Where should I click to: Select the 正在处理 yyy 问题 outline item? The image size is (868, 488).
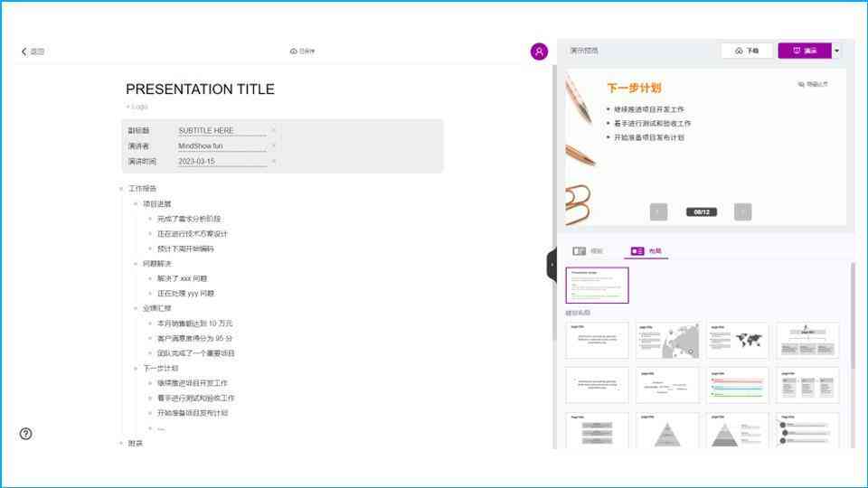[x=185, y=294]
